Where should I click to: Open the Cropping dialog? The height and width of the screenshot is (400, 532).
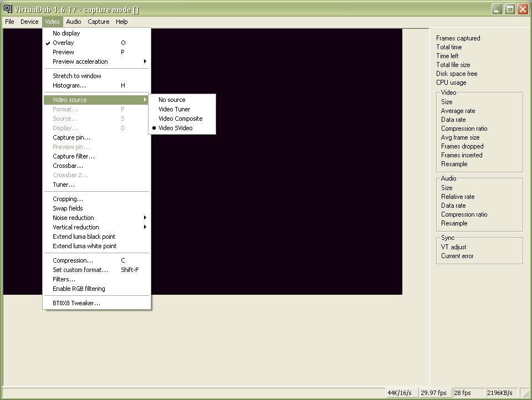point(96,199)
